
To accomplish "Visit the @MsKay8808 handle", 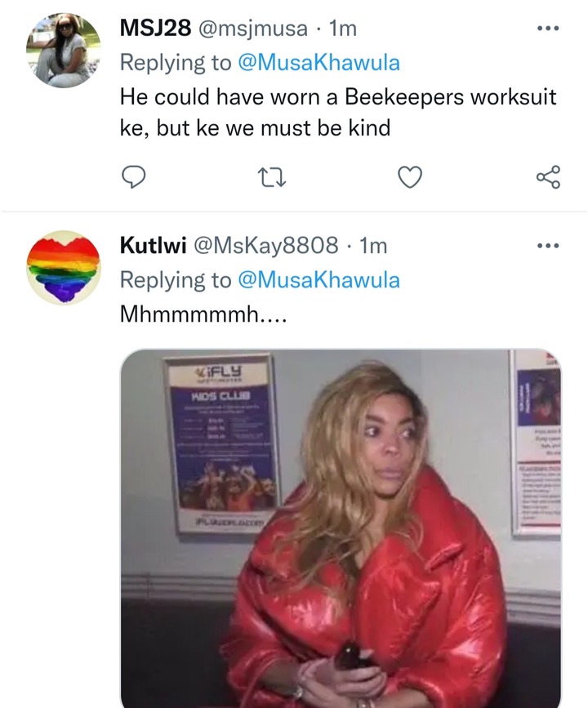I will tap(266, 246).
